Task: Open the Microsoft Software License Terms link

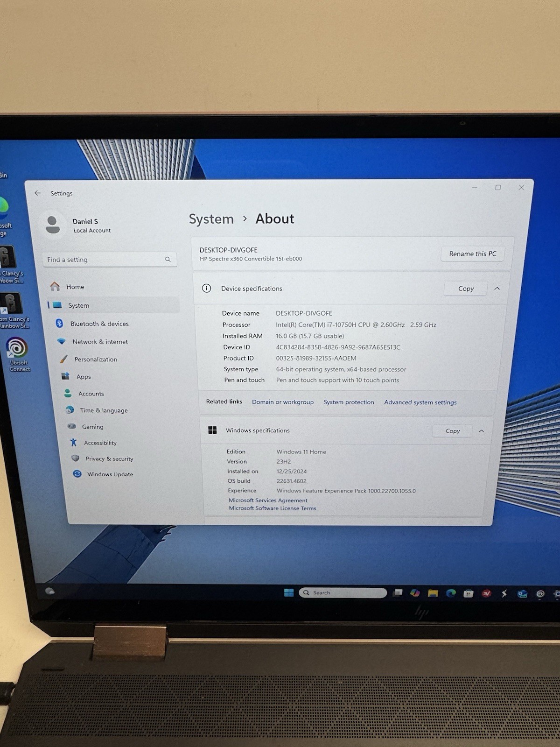Action: pos(273,508)
